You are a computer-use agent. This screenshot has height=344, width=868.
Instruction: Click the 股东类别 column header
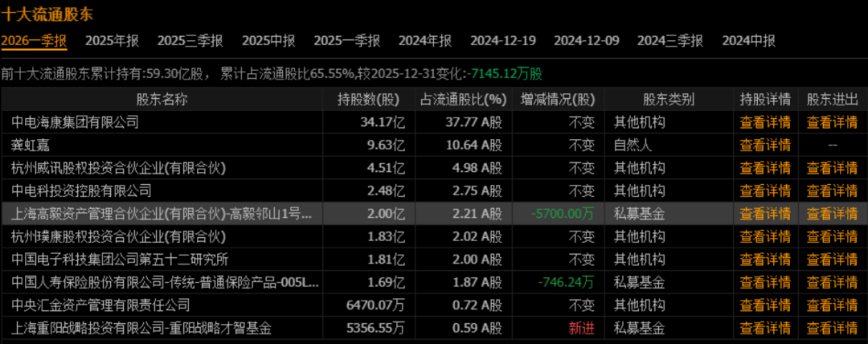point(669,100)
